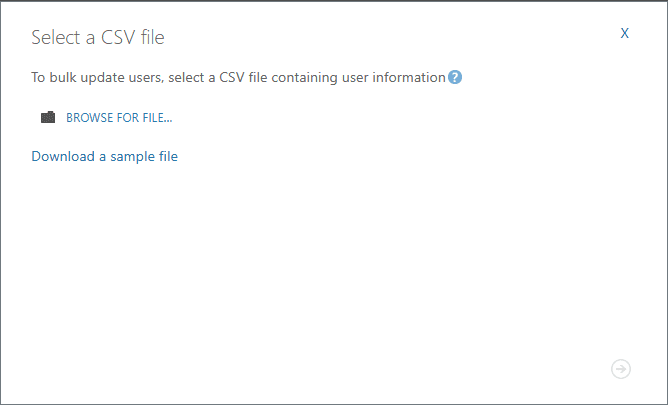Launch file picker from the browse label
Image resolution: width=668 pixels, height=405 pixels.
[x=119, y=118]
